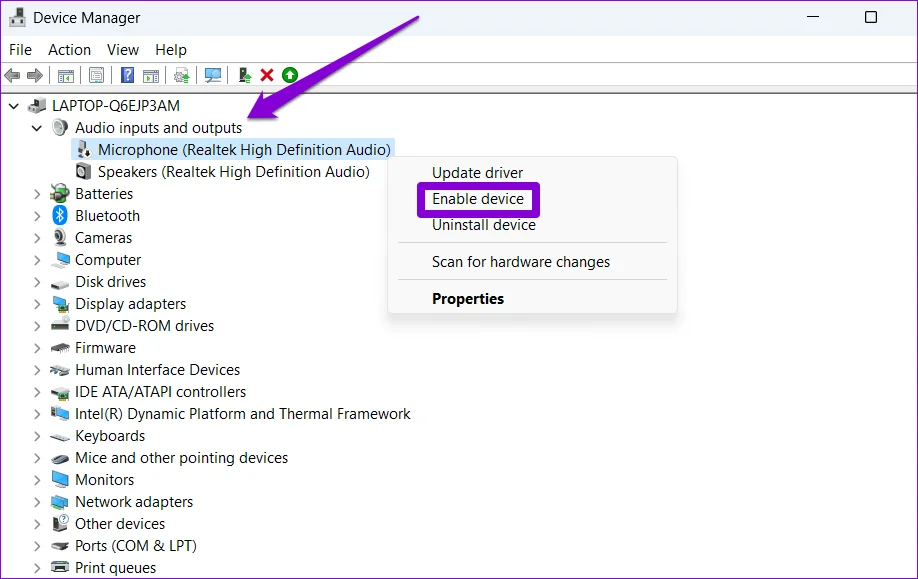Click the green circle arrow toolbar icon

[290, 75]
